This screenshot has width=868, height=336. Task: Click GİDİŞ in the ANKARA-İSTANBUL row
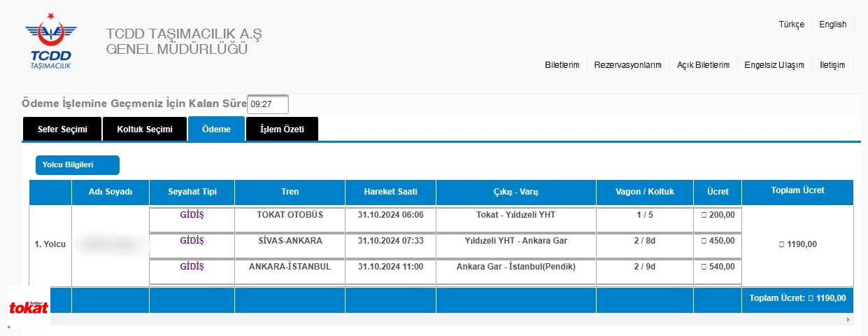click(192, 267)
